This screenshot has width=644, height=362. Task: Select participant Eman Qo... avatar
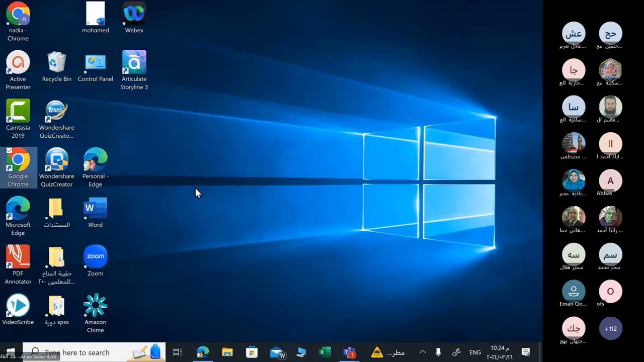[x=574, y=292]
